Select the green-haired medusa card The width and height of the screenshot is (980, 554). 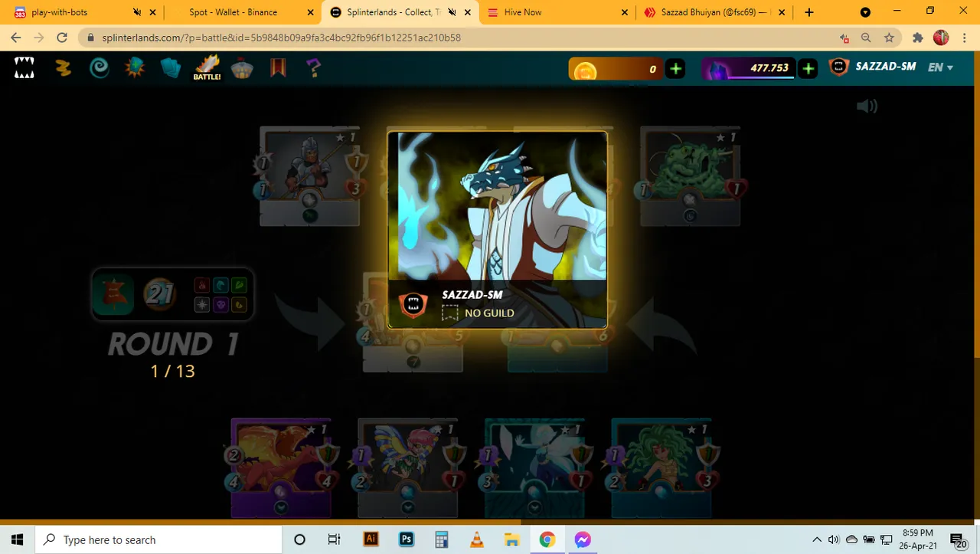point(662,468)
